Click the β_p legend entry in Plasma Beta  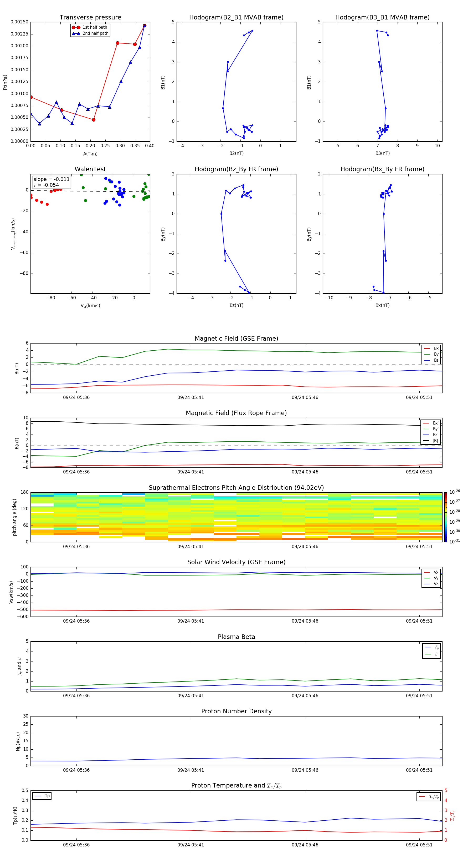(x=431, y=647)
